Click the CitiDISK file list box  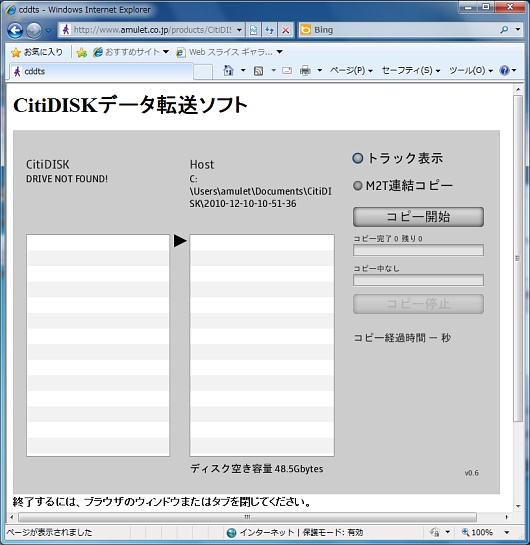click(98, 345)
